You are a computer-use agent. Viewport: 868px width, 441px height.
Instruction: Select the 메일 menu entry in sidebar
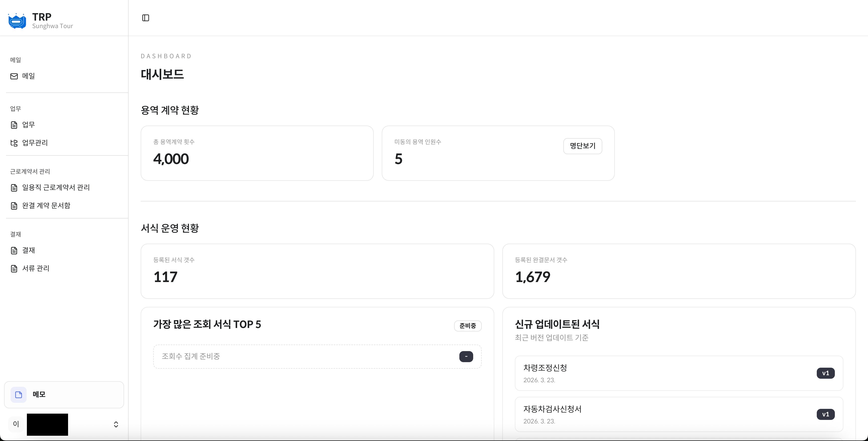pos(28,76)
